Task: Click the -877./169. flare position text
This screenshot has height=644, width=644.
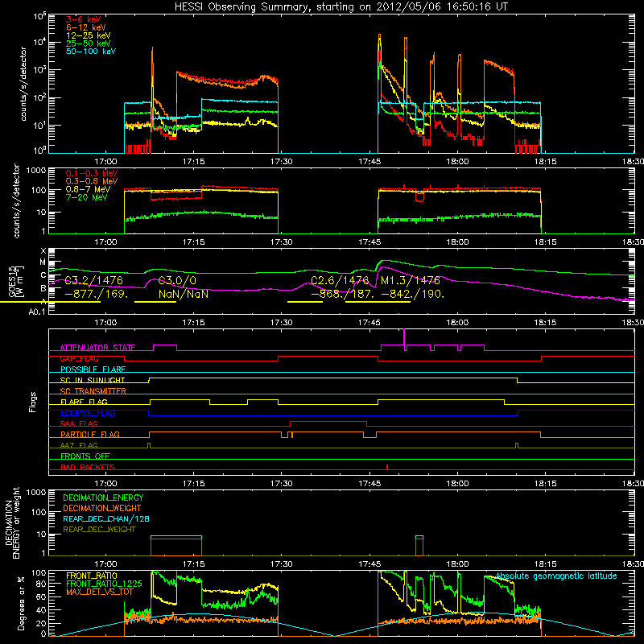Action: pos(96,294)
